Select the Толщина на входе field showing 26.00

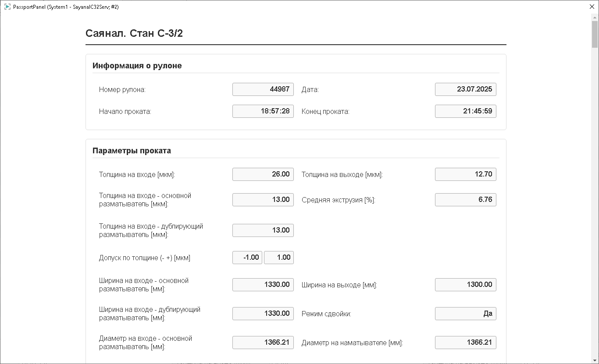[x=263, y=174]
